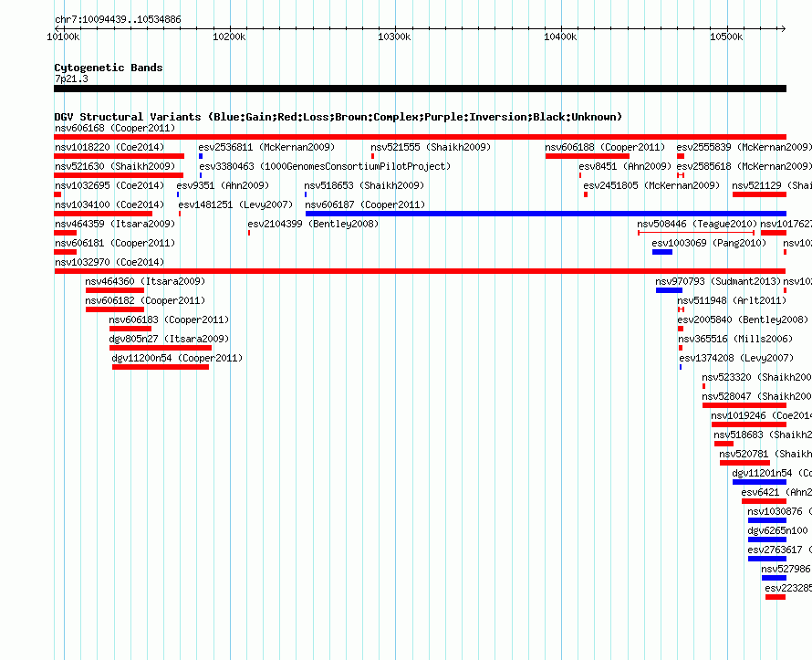Screen dimensions: 812x660
Task: Click blue bar under nsv970793
Action: (x=669, y=290)
